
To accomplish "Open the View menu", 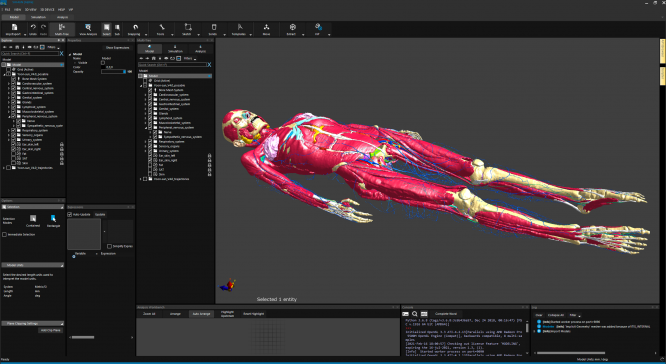I will pyautogui.click(x=17, y=9).
